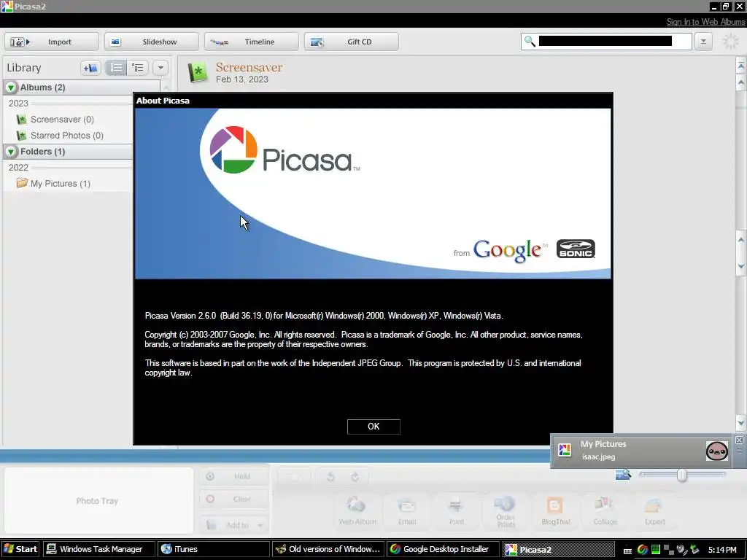The image size is (747, 560).
Task: Switch library to flat list view
Action: 116,68
